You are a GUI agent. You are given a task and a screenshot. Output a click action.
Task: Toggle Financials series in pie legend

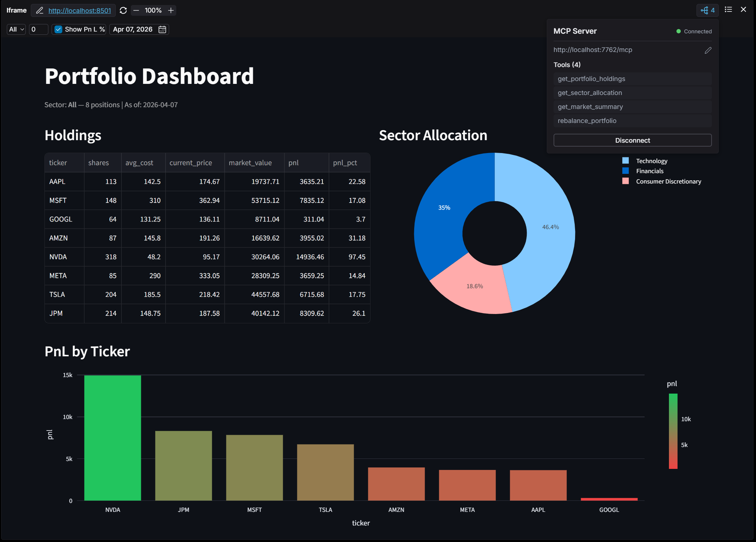point(650,171)
